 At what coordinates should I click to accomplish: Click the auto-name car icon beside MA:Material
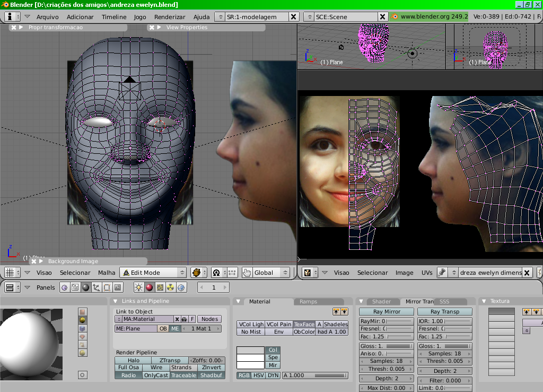coord(184,319)
